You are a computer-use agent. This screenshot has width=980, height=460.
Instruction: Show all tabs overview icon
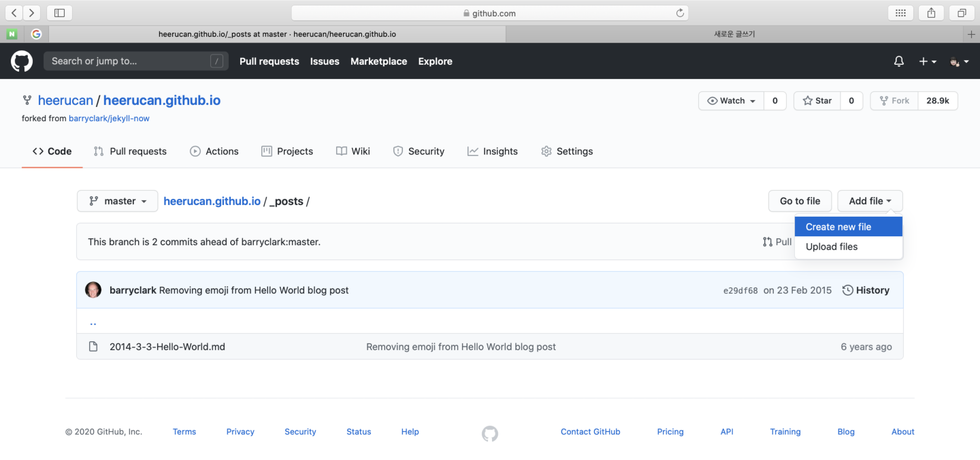pos(962,13)
